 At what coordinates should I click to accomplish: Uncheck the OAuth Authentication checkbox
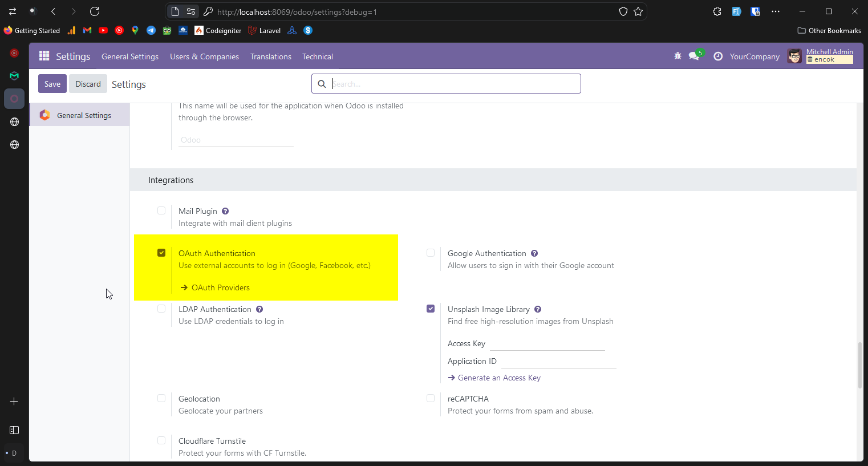pos(161,253)
